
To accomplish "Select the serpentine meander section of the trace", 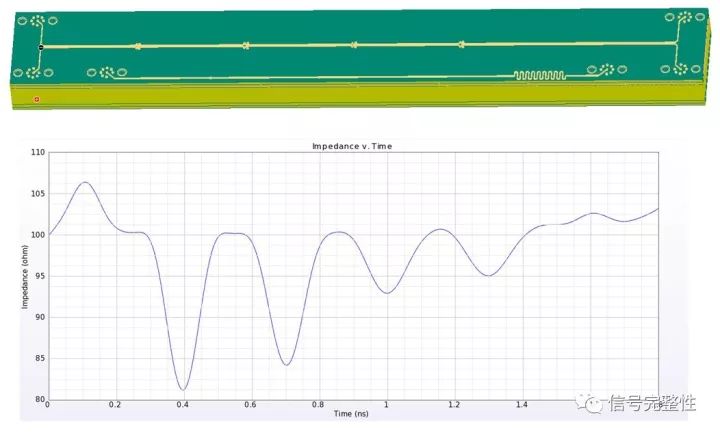I will (x=539, y=75).
